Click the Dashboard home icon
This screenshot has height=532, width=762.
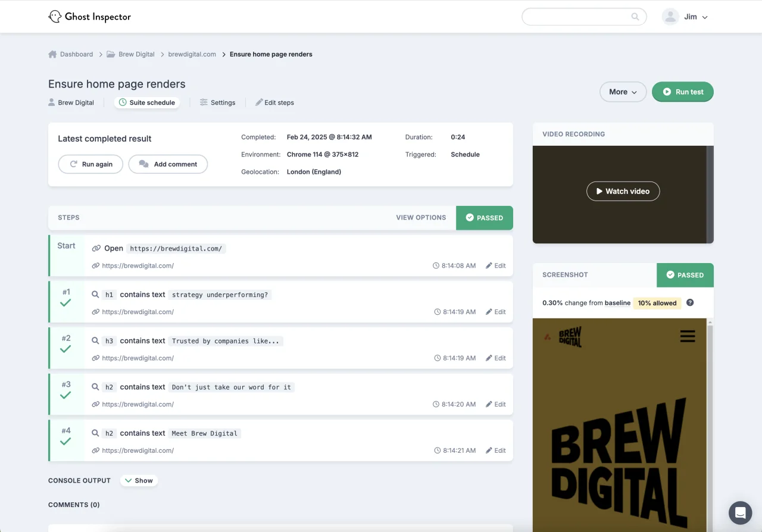pyautogui.click(x=52, y=54)
